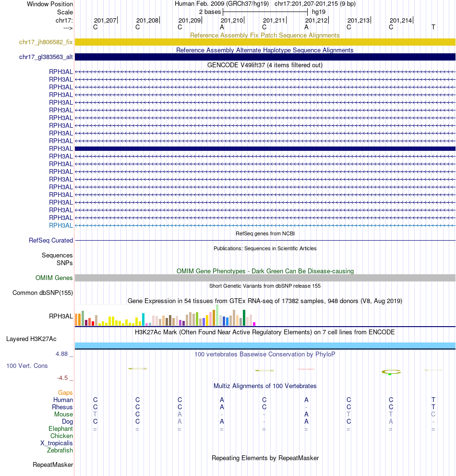Click the Human alignment row label
The width and height of the screenshot is (456, 476).
pos(63,400)
